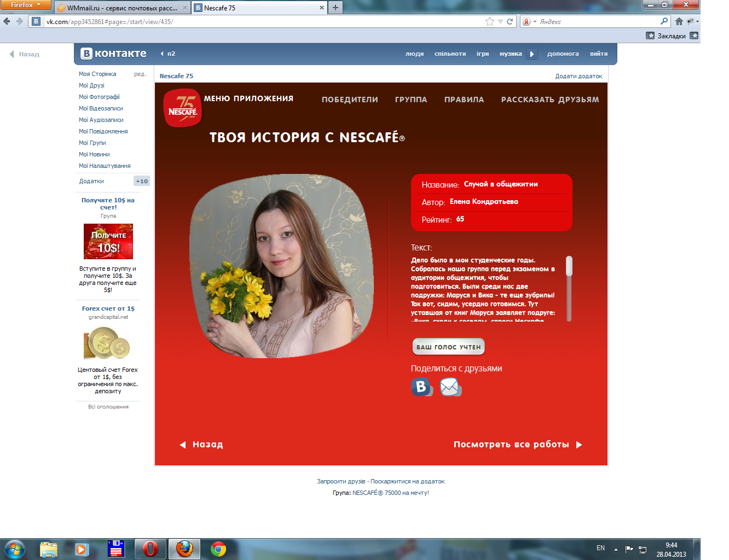Click Посмотреть все работы
This screenshot has height=560, width=729.
[x=518, y=445]
